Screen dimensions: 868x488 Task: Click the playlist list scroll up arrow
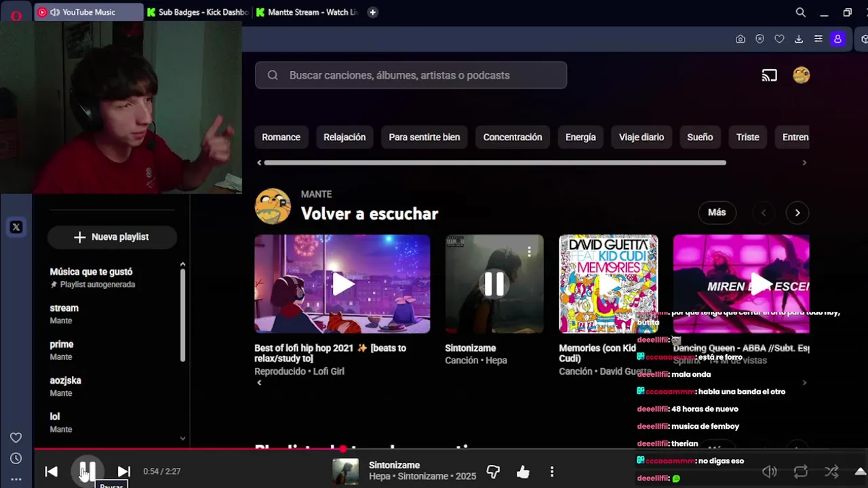pyautogui.click(x=182, y=264)
